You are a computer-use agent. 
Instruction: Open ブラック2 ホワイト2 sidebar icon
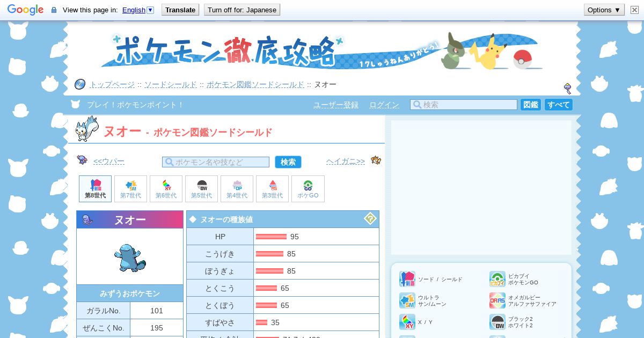coord(497,322)
